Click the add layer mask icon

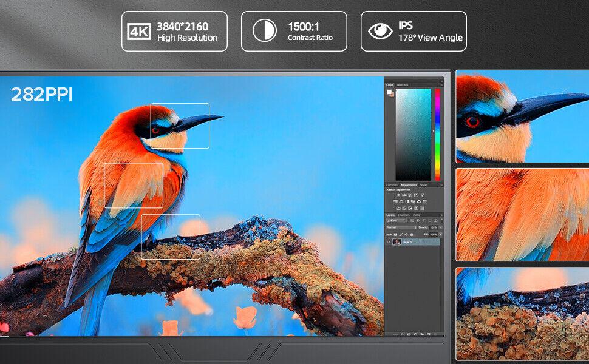coord(409,334)
